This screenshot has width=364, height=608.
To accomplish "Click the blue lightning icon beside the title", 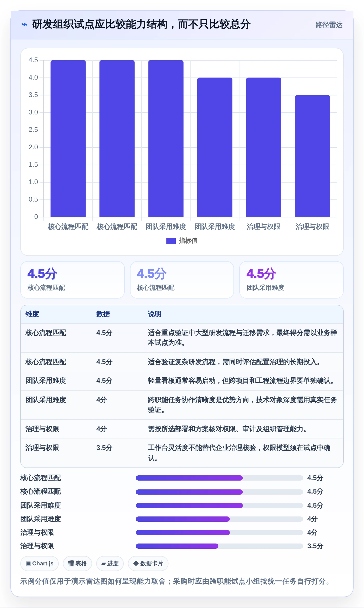I will coord(24,24).
